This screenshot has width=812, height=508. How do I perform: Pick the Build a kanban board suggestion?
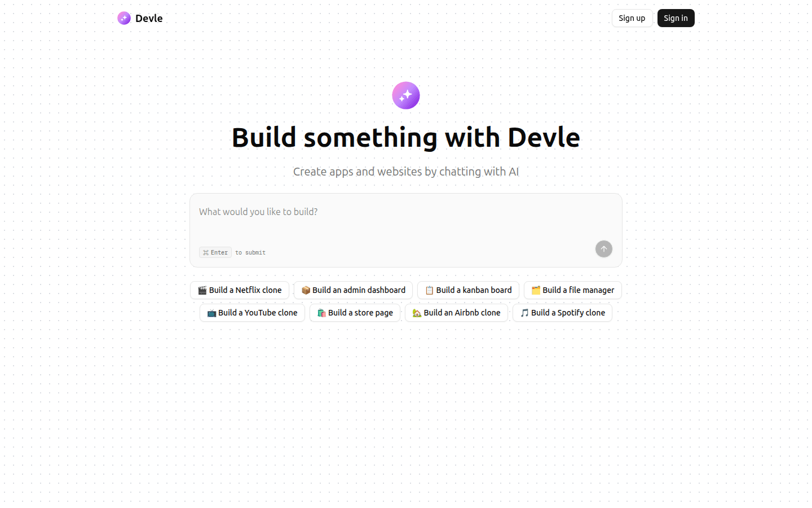point(468,290)
